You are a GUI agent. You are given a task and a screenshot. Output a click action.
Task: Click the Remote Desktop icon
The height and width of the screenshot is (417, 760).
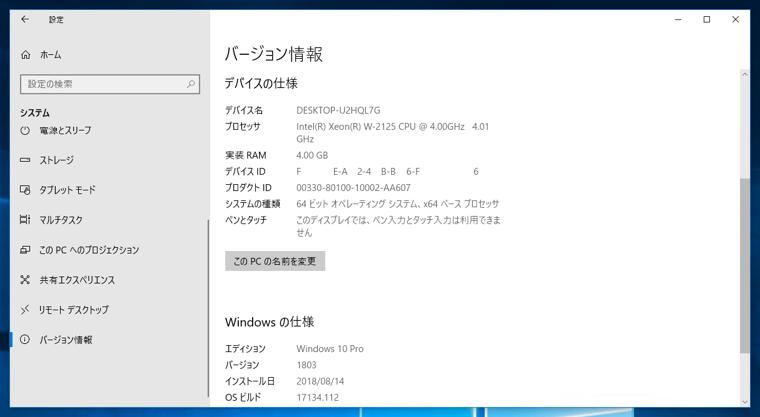25,310
